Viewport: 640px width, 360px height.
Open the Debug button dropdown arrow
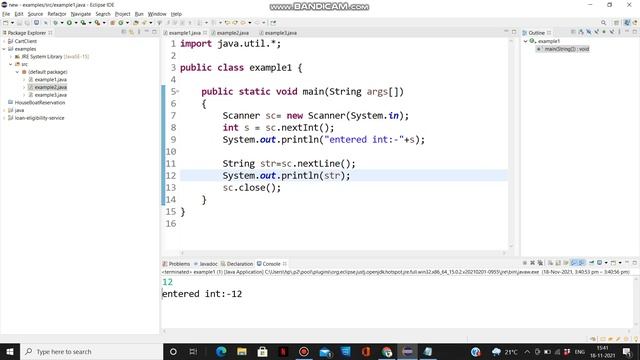62,23
